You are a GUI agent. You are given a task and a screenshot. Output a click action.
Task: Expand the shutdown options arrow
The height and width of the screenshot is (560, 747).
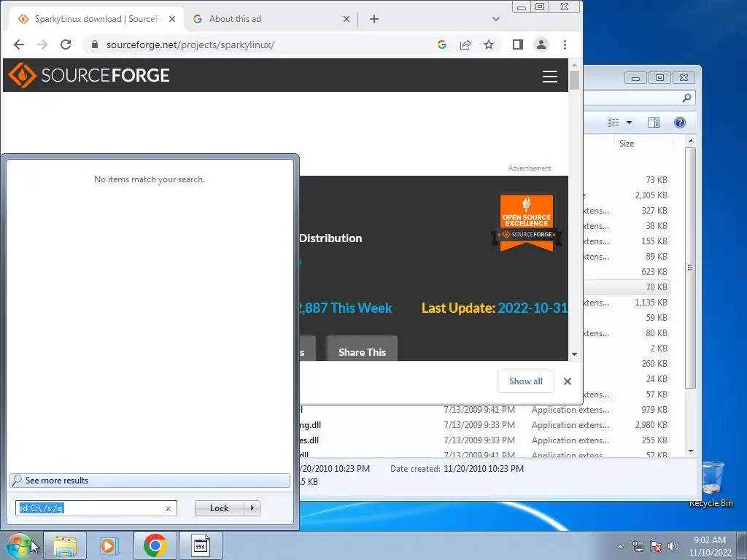point(252,508)
